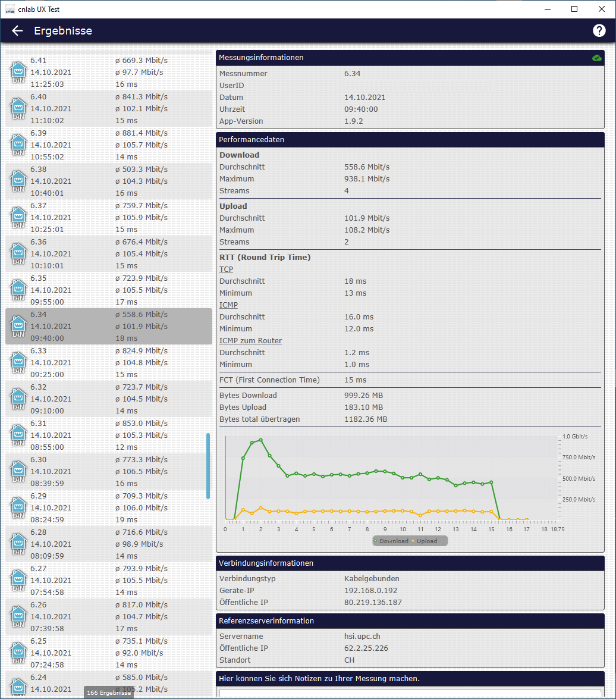Click the LAN icon for measurement 6.35
616x699 pixels.
18,290
